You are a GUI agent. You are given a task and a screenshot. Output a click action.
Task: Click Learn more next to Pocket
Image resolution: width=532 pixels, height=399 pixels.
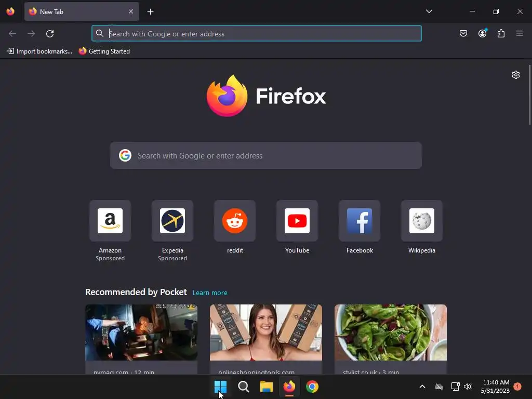click(x=210, y=293)
